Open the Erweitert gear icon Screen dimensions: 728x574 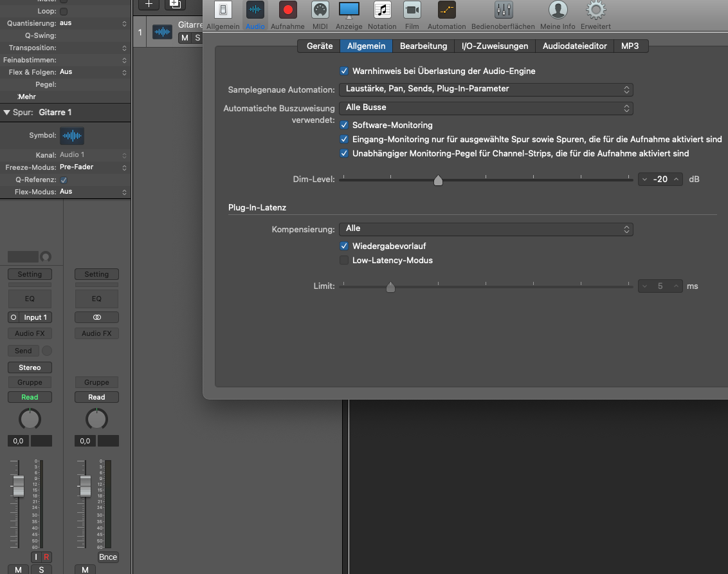pyautogui.click(x=596, y=11)
